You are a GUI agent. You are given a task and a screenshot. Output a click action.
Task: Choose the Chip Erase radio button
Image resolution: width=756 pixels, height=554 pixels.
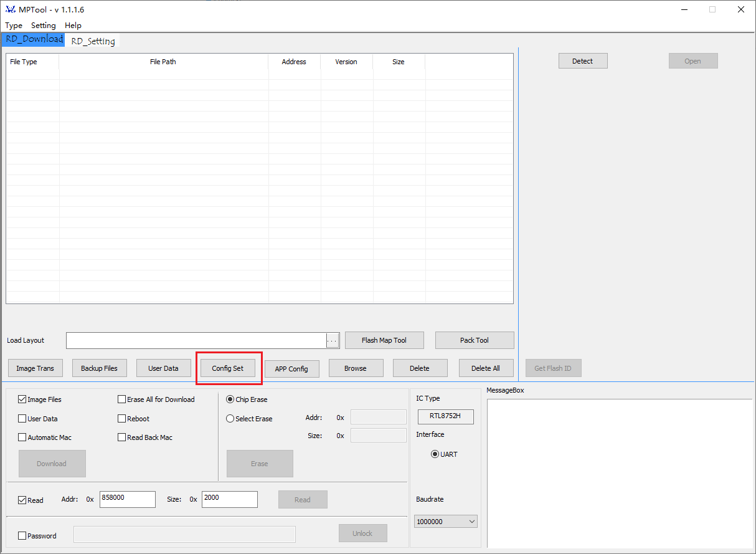[x=230, y=399]
